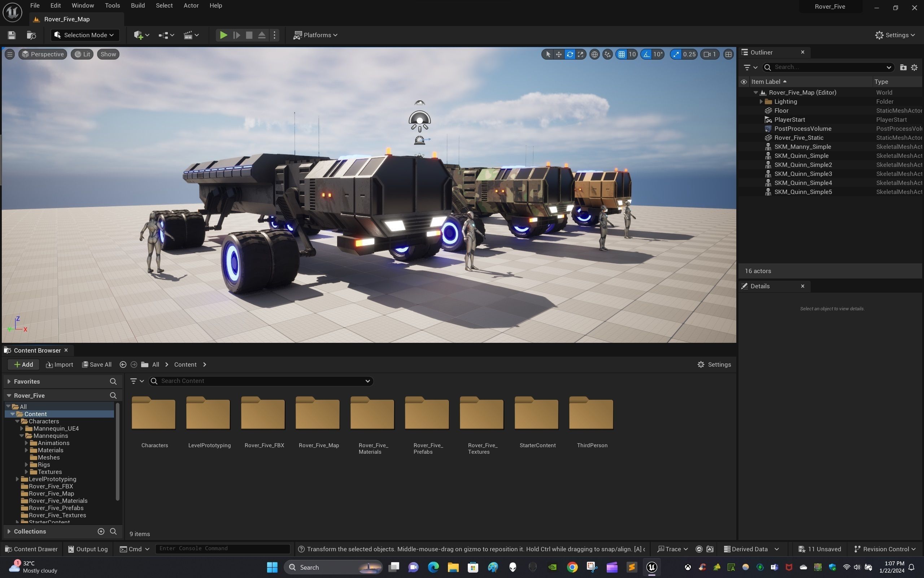Click the Add button in Content Browser
The width and height of the screenshot is (924, 578).
pos(23,365)
